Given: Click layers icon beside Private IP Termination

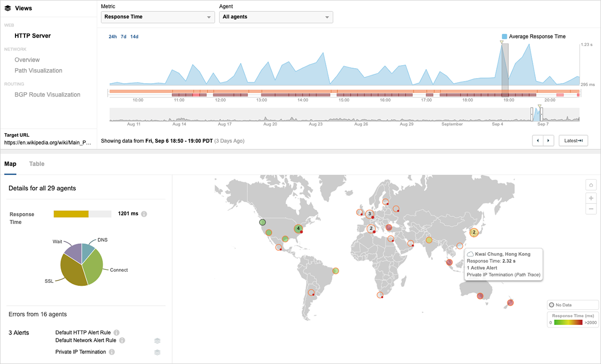Looking at the screenshot, I should [157, 352].
